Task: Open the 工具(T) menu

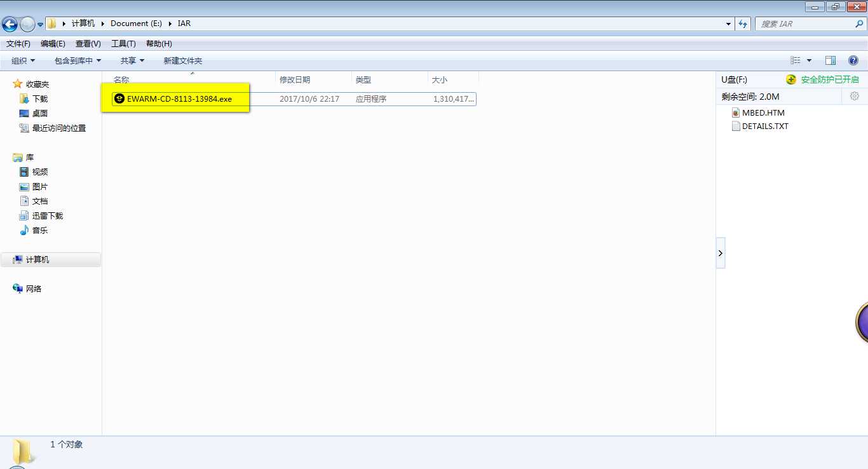Action: pos(123,43)
